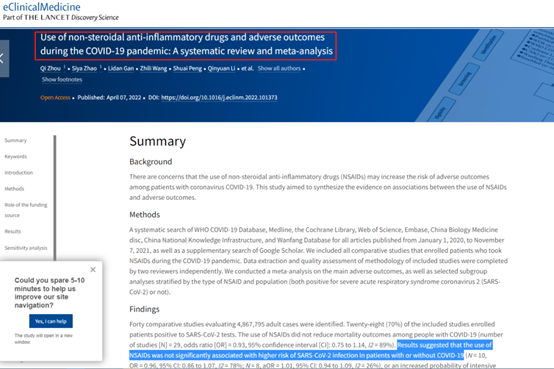Jump to Sensitivity analysis in the sidebar

coord(26,248)
